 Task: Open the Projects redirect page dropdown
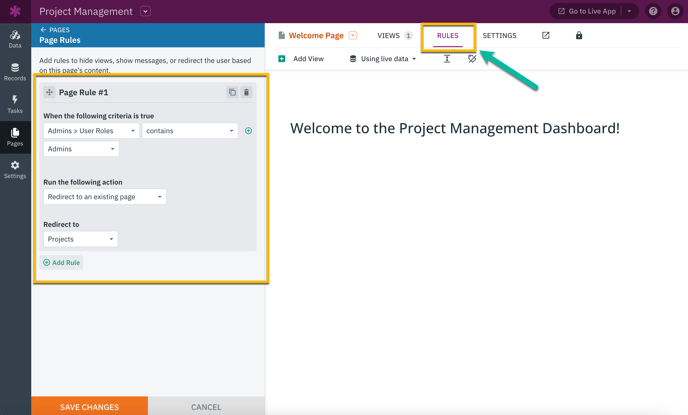point(80,239)
